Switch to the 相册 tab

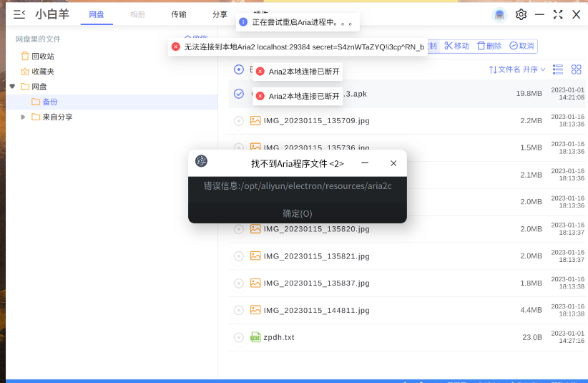(x=137, y=14)
